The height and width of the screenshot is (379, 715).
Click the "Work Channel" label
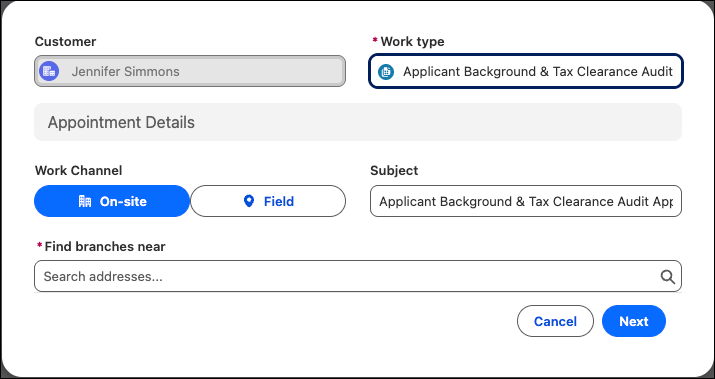click(x=78, y=171)
